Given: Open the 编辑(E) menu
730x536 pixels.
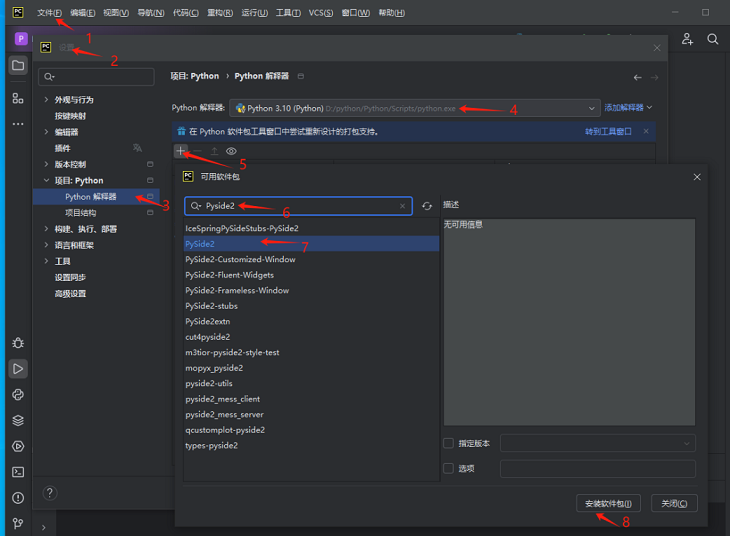Looking at the screenshot, I should pos(83,13).
